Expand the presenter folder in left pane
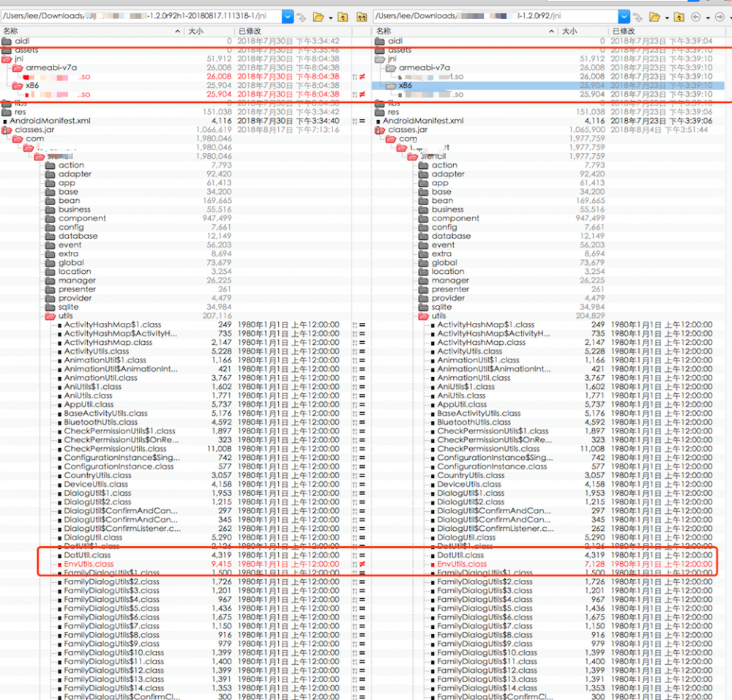Screen dimensions: 732x700 [51, 289]
